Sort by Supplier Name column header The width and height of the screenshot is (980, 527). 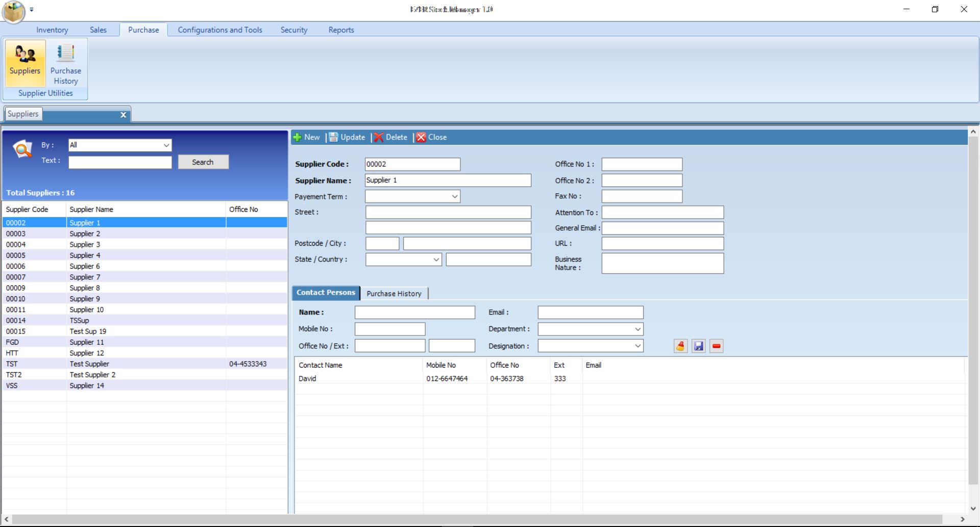pyautogui.click(x=146, y=209)
